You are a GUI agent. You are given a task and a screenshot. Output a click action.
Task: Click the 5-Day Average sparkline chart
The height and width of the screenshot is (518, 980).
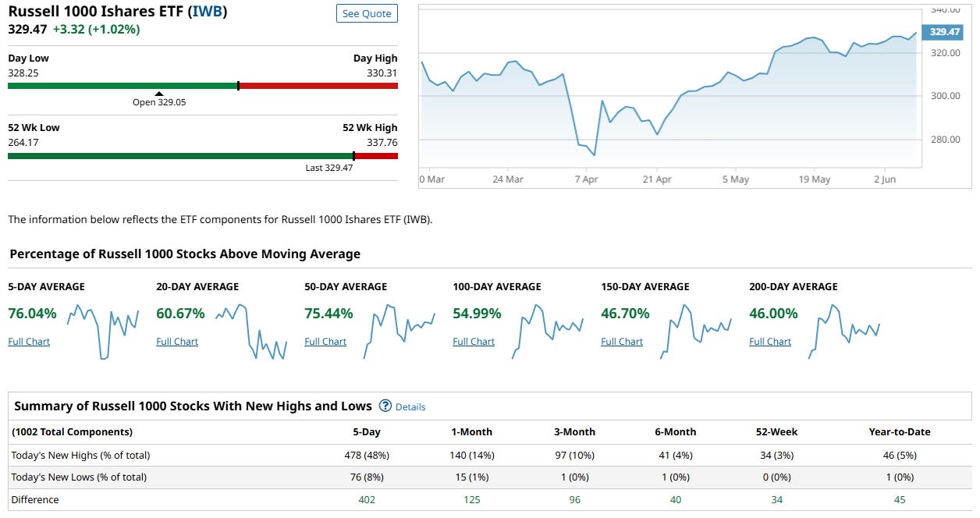[x=103, y=332]
